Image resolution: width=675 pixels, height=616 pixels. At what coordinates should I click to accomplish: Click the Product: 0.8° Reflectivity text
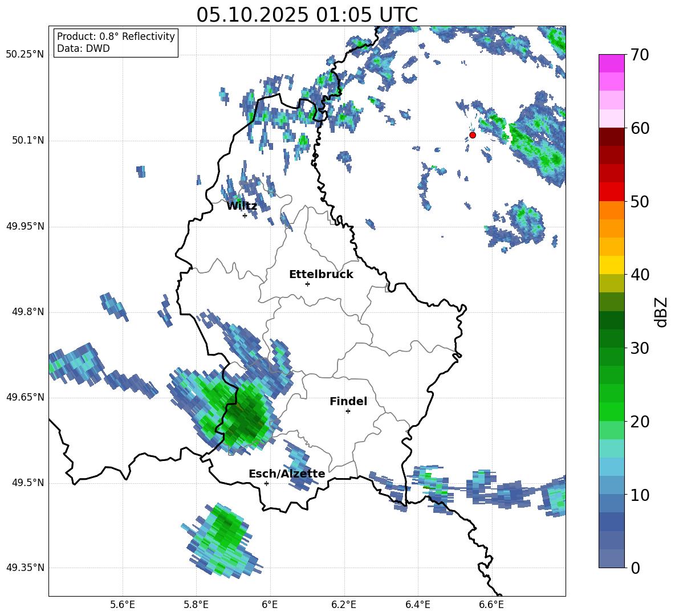(x=116, y=36)
